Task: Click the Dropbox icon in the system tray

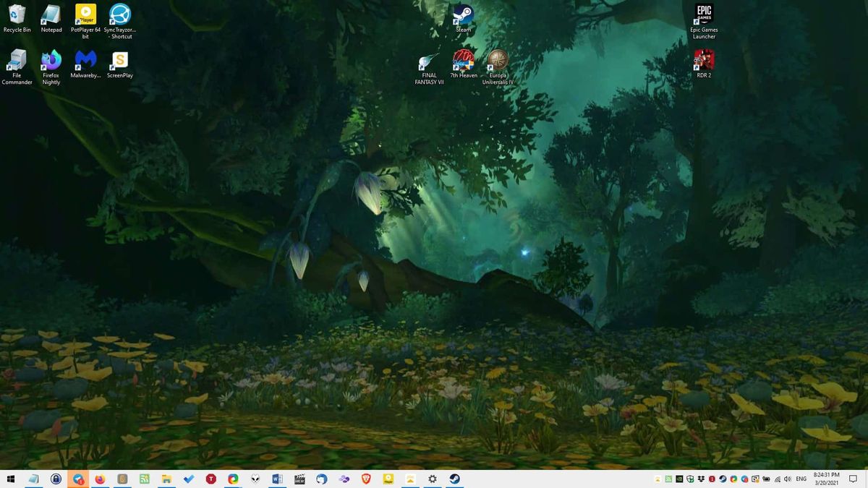Action: point(701,479)
